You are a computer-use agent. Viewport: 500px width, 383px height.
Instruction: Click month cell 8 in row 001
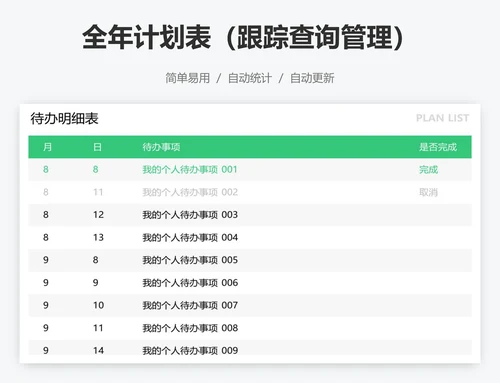coord(46,169)
